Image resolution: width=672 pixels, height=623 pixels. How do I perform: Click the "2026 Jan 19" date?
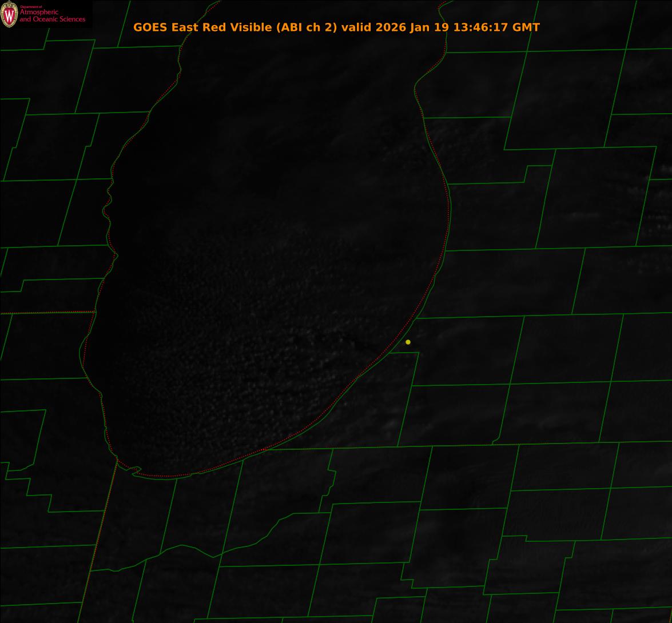click(412, 27)
